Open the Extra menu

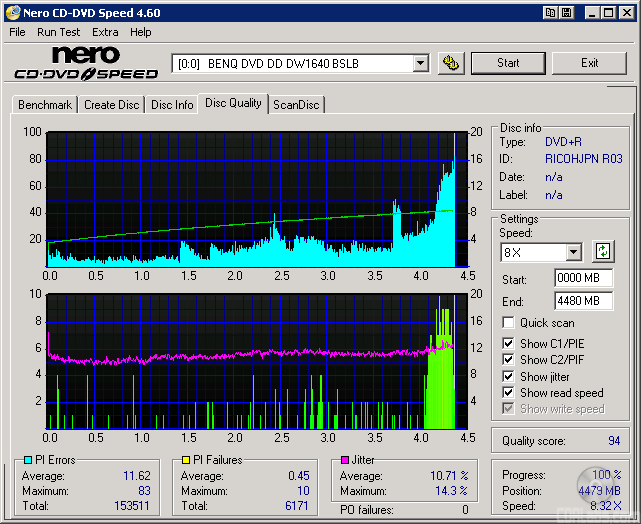click(x=105, y=32)
